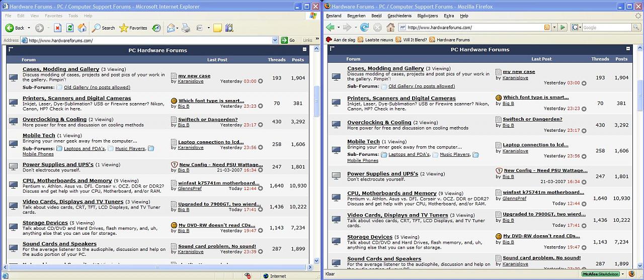Open the Home page in Firefox
The height and width of the screenshot is (280, 644).
tap(390, 27)
